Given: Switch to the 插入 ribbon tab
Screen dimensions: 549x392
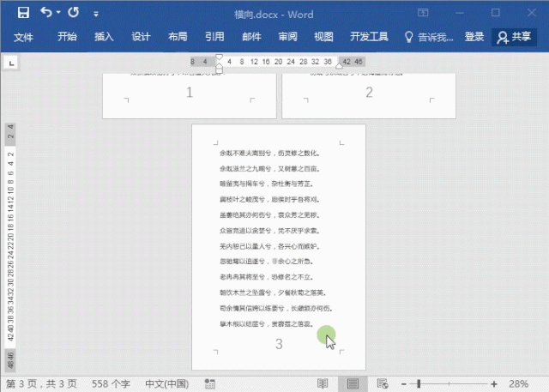Looking at the screenshot, I should pyautogui.click(x=104, y=36).
